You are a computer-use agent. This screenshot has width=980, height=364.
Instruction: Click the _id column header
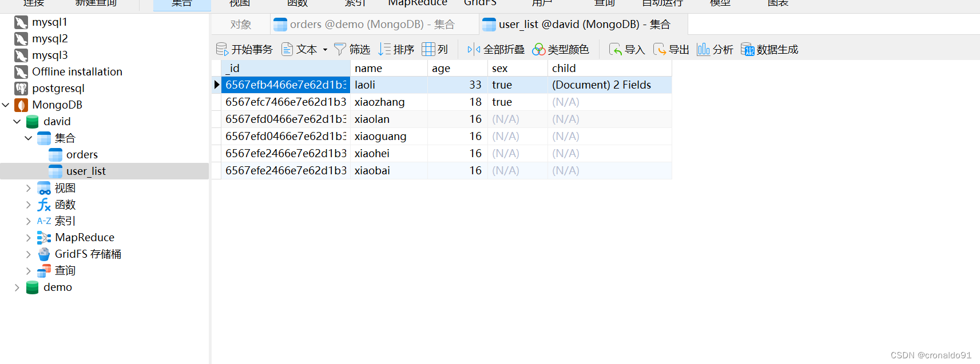[285, 68]
